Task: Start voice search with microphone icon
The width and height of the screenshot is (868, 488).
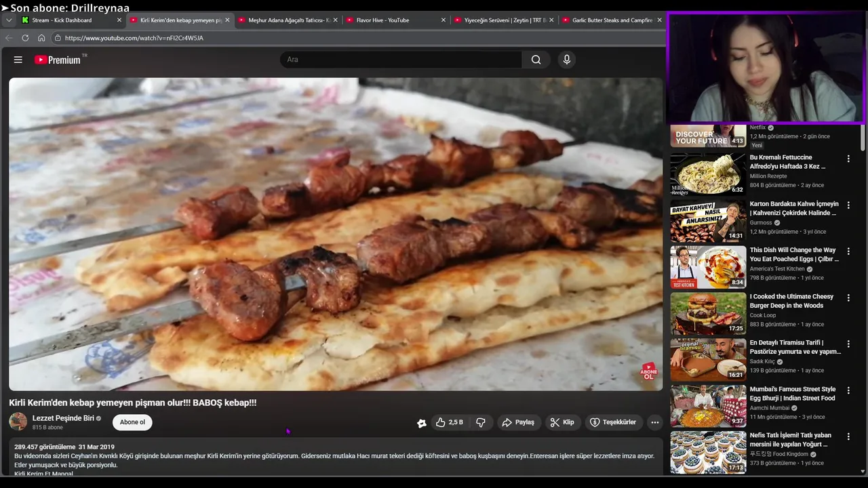Action: click(x=567, y=60)
